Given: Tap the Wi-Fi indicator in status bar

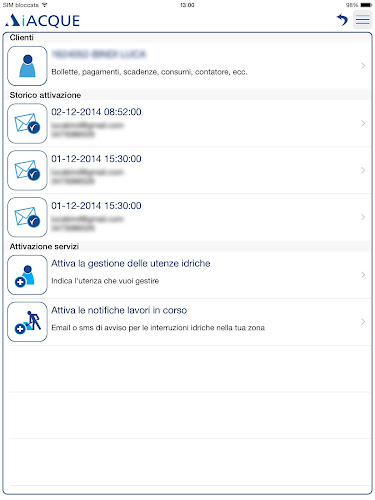Looking at the screenshot, I should (x=44, y=5).
